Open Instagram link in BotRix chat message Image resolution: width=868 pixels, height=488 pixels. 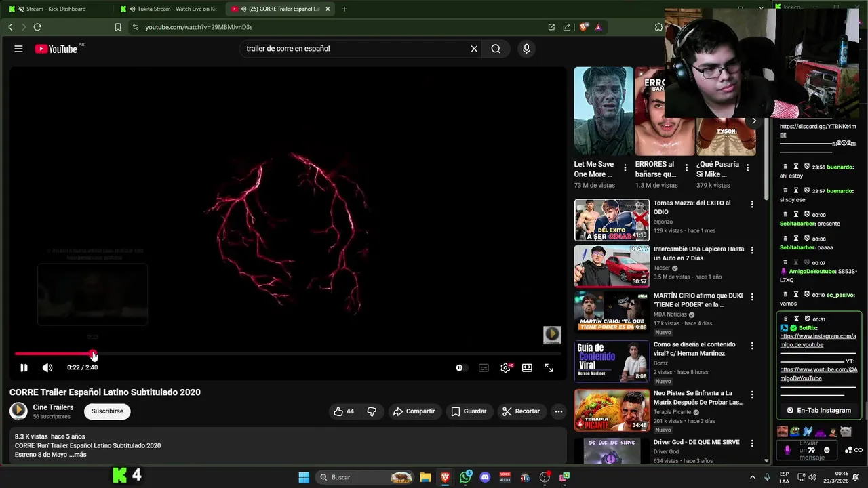click(818, 340)
